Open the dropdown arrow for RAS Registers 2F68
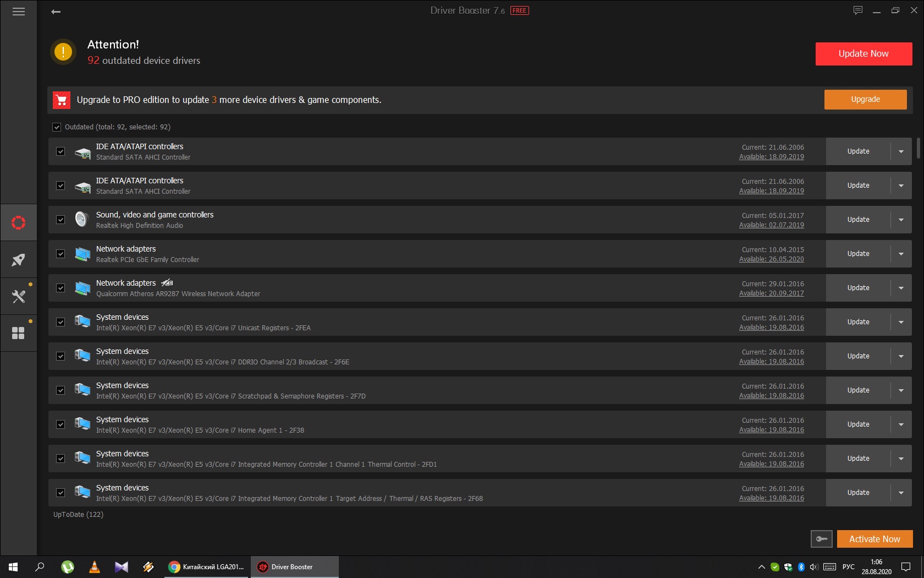Image resolution: width=924 pixels, height=578 pixels. [901, 493]
